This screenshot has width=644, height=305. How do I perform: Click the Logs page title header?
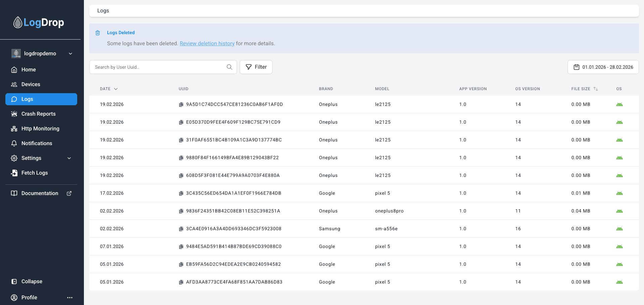click(x=103, y=11)
